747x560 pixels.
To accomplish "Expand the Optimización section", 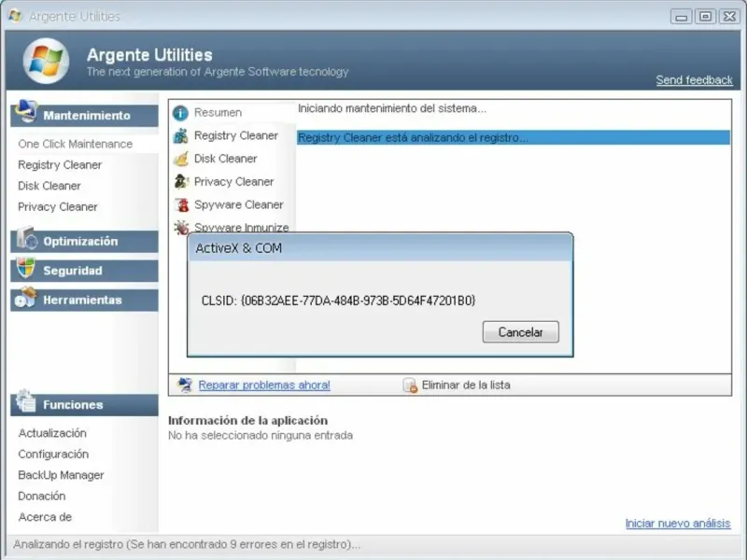I will (x=84, y=242).
